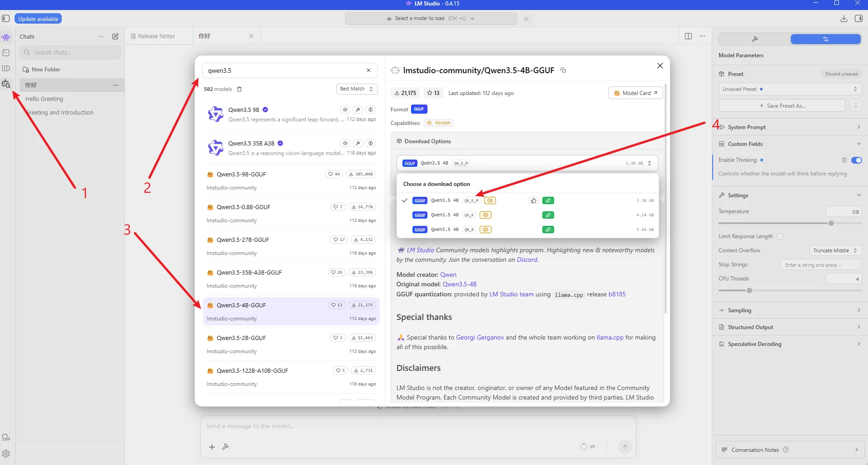Open the tools hammer icon below message box

[225, 447]
